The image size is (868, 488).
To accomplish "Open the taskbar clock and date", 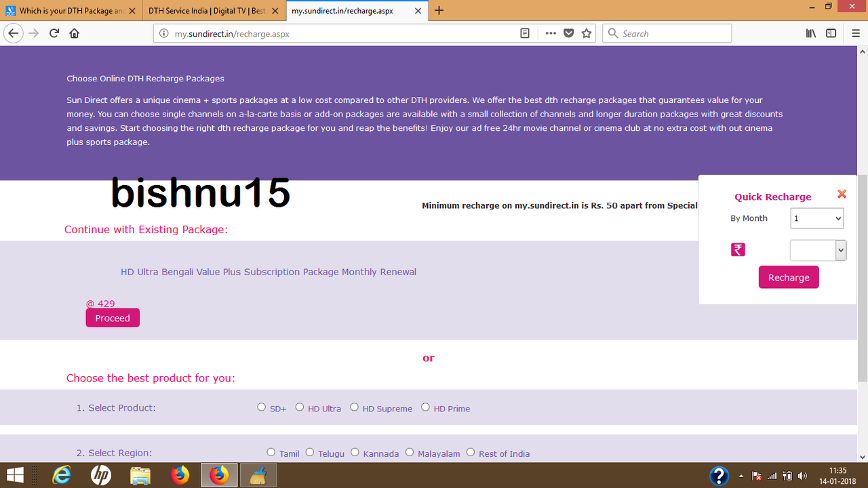I will [x=838, y=476].
